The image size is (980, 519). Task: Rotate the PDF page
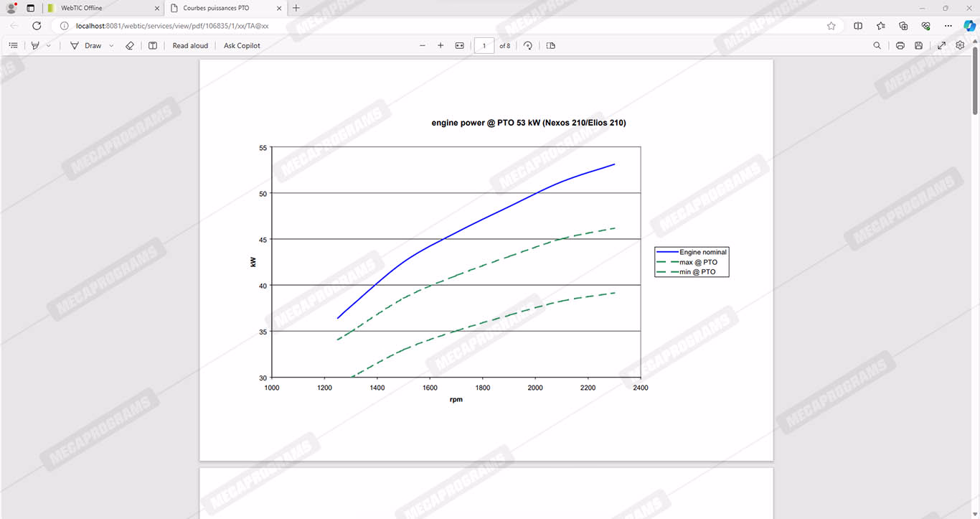pyautogui.click(x=528, y=45)
